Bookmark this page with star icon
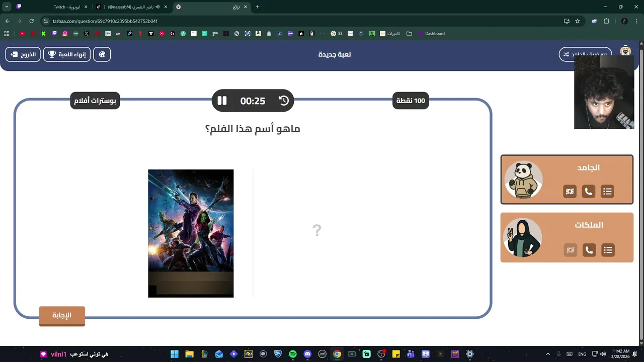This screenshot has height=362, width=644. pyautogui.click(x=578, y=21)
